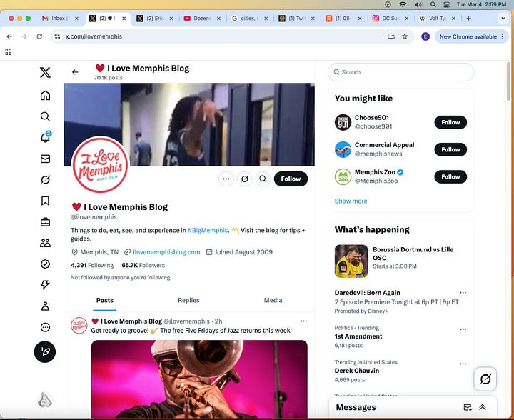Open Verified Orgs lightning icon in the sidebar

(45, 284)
